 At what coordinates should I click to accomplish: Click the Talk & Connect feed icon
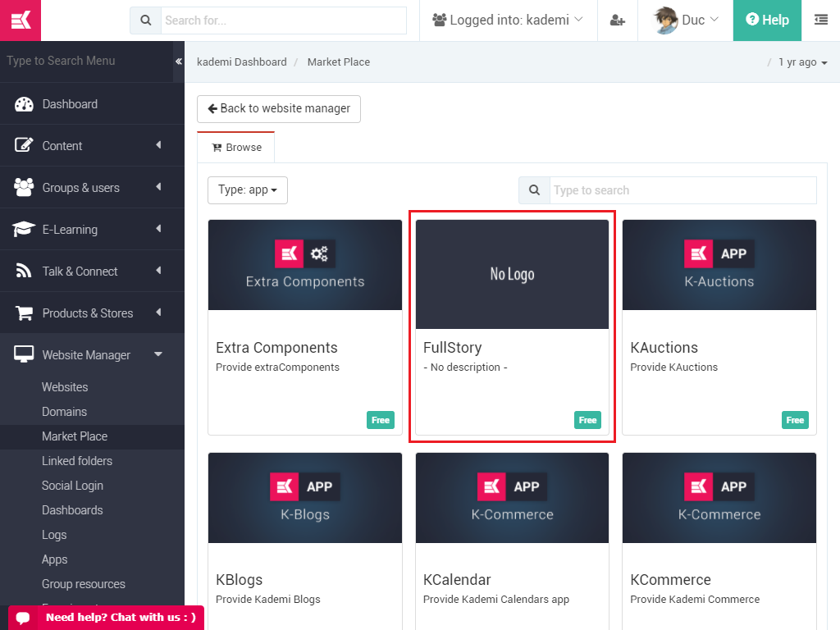[x=24, y=271]
